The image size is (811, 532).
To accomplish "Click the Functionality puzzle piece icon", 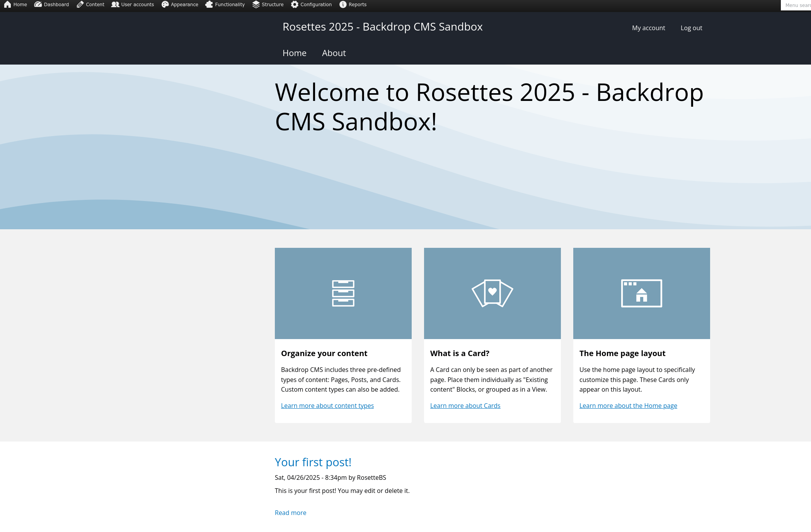I will point(209,5).
